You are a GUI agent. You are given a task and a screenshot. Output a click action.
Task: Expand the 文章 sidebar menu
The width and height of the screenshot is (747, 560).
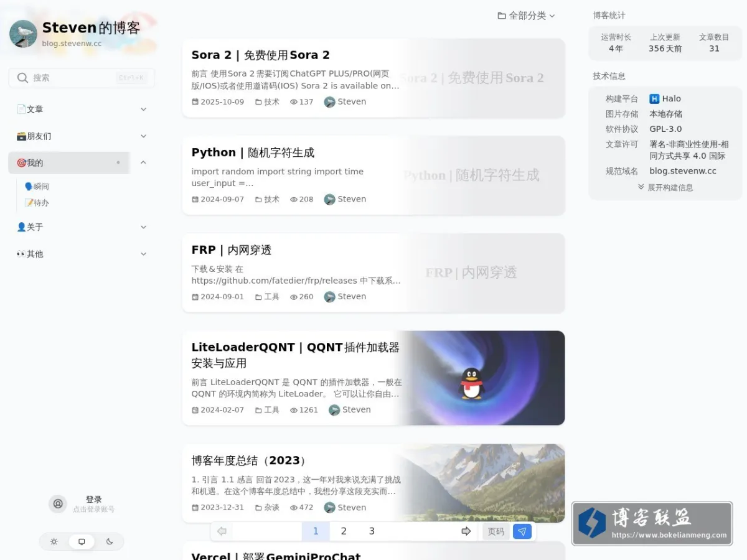coord(143,109)
